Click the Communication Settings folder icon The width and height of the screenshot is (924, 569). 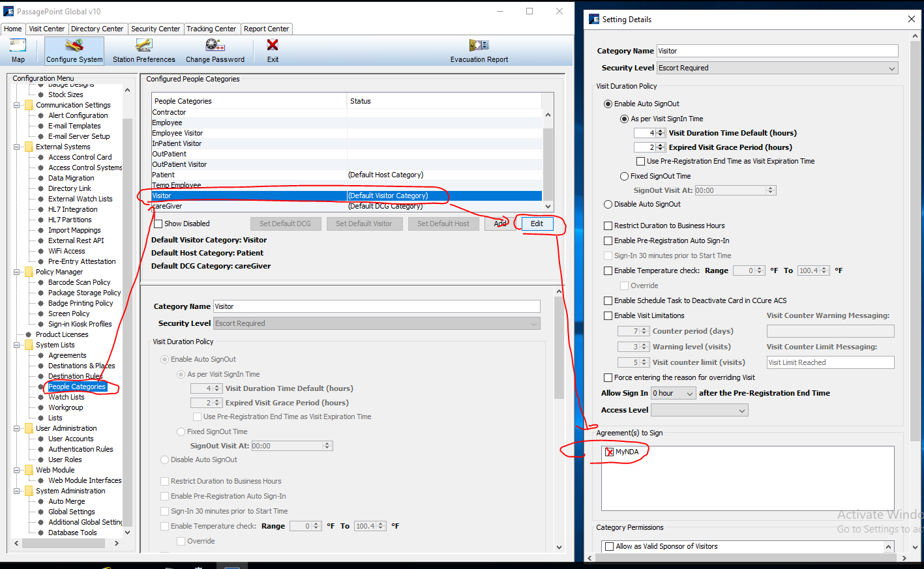(x=29, y=105)
